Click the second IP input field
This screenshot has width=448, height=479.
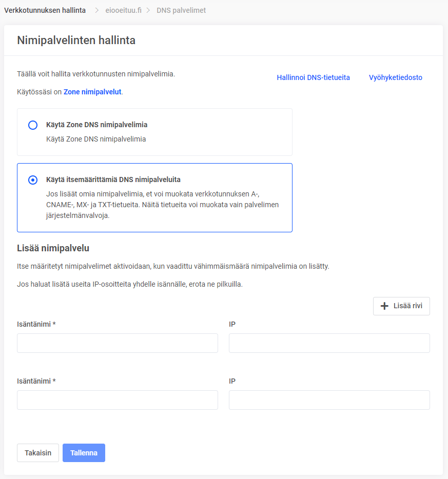tap(329, 400)
